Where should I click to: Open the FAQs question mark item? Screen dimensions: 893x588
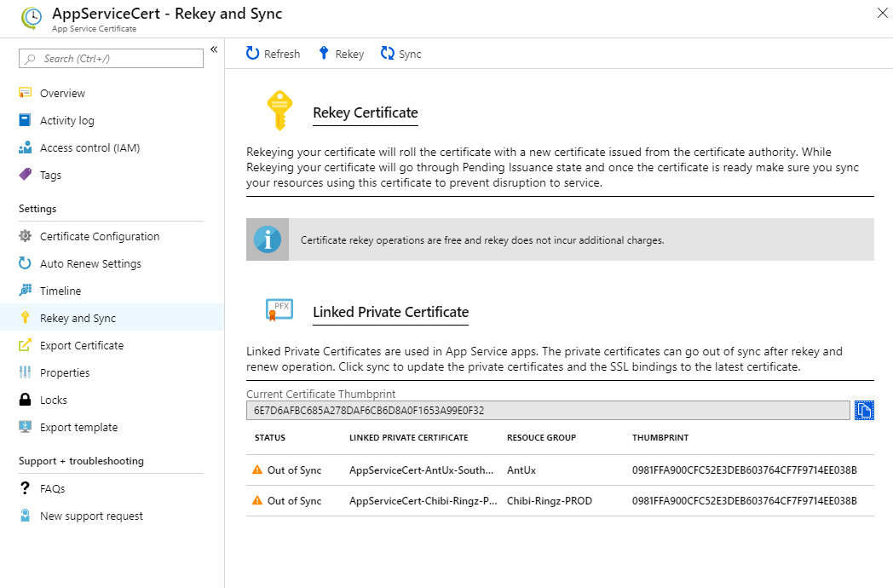point(25,489)
